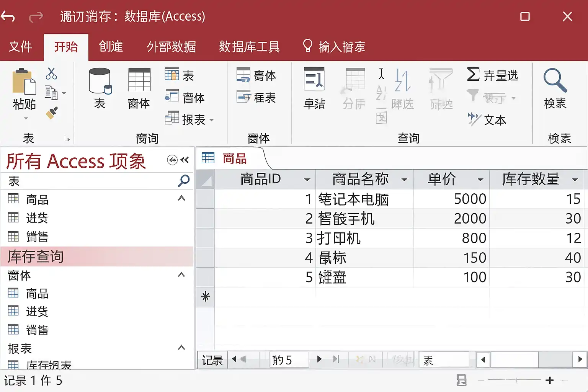This screenshot has width=588, height=392.
Task: Switch to the 外部数据 ribbon tab
Action: coord(171,47)
